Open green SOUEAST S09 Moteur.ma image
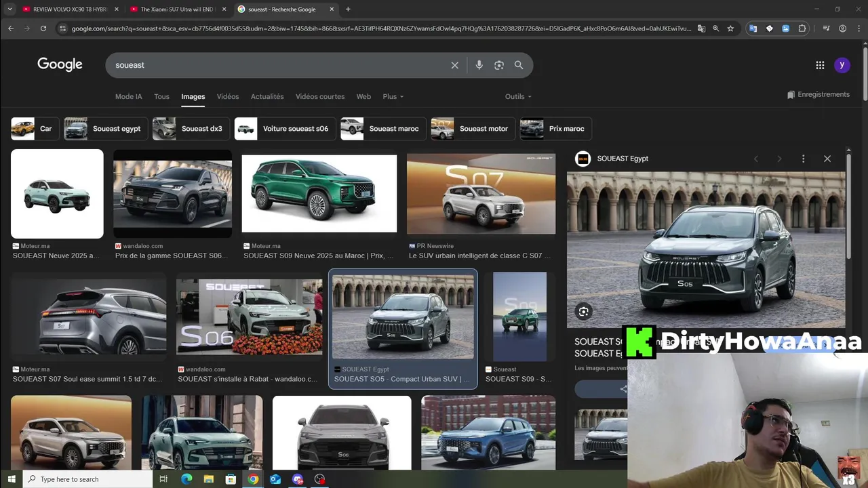The image size is (868, 488). [x=319, y=193]
